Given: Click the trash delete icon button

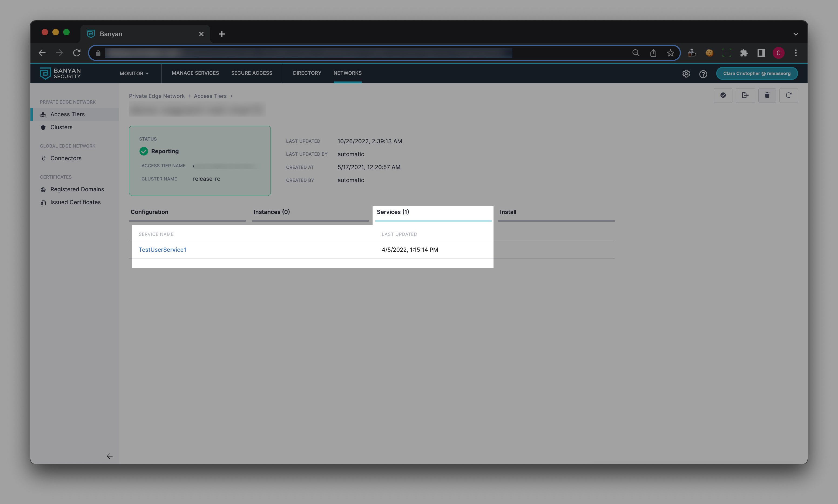Looking at the screenshot, I should click(x=767, y=96).
